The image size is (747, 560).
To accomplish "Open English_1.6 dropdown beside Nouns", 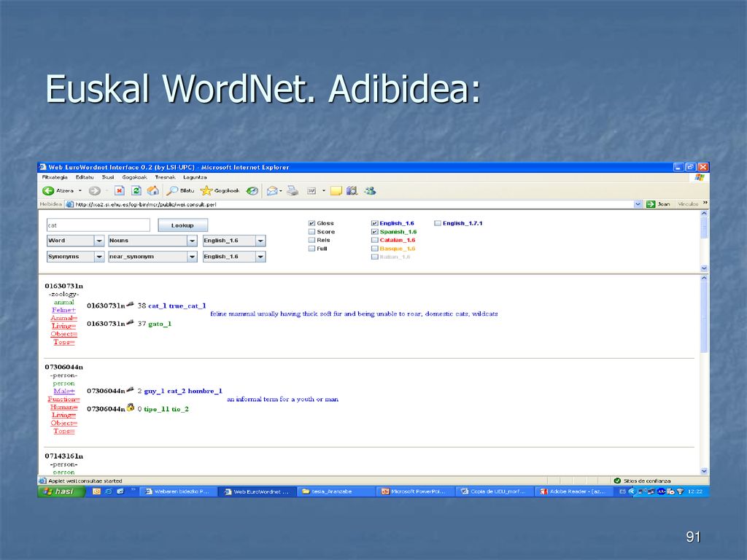I will click(234, 241).
